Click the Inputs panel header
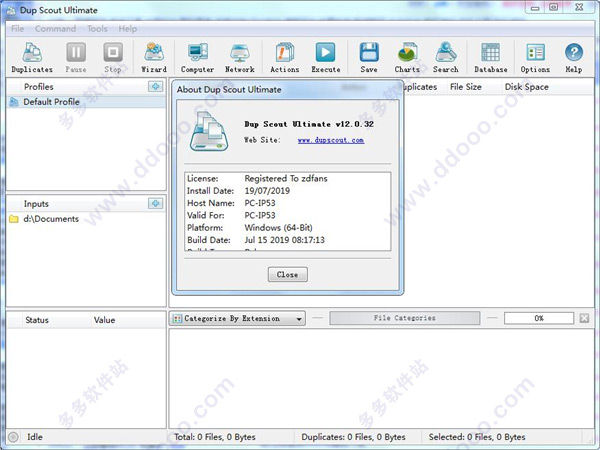The width and height of the screenshot is (600, 450). 36,204
